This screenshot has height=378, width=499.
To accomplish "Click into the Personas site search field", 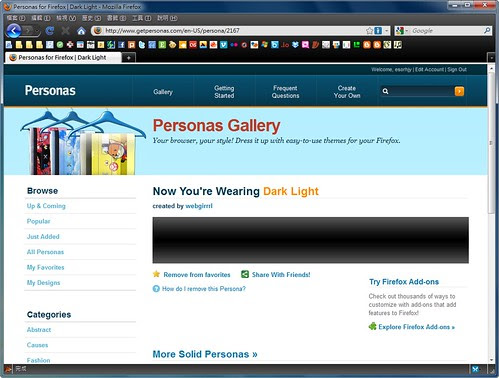I will (x=421, y=91).
